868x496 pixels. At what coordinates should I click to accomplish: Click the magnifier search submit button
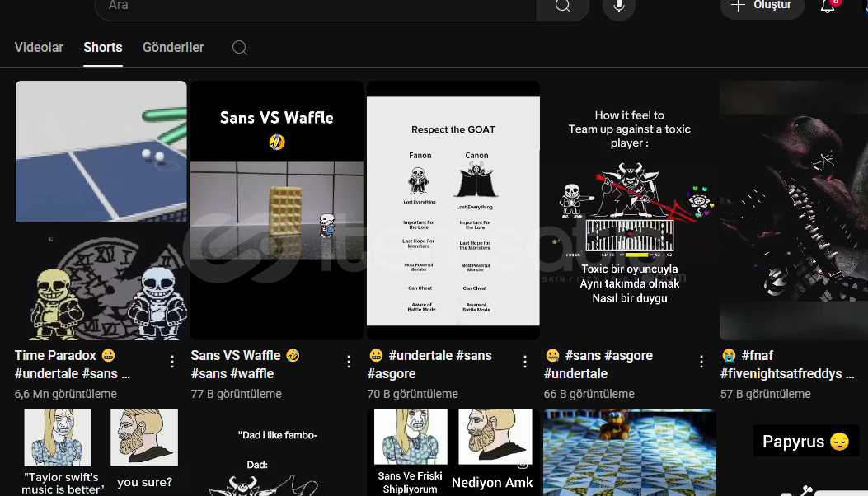click(562, 7)
